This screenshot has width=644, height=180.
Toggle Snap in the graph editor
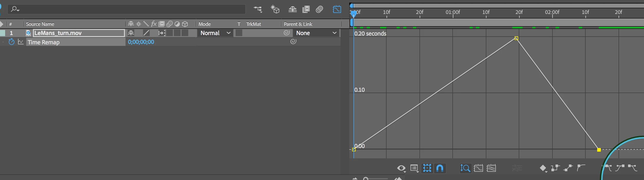pyautogui.click(x=440, y=168)
